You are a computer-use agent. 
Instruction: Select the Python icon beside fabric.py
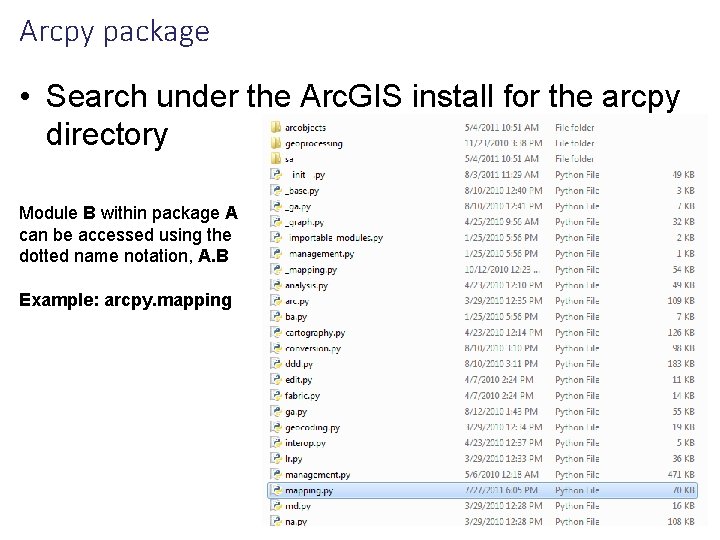point(276,395)
